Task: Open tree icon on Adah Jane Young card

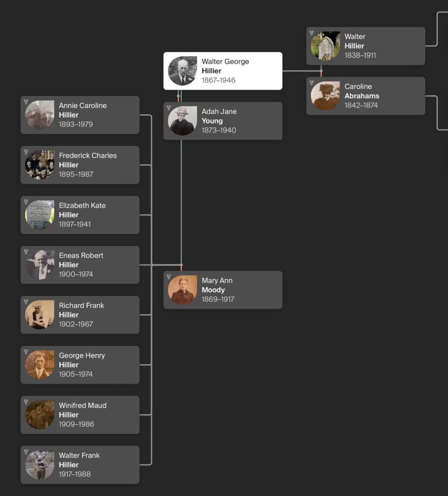Action: 169,108
